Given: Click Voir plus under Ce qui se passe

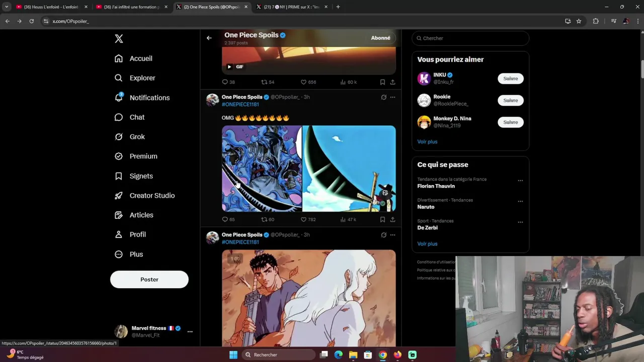Looking at the screenshot, I should click(x=427, y=244).
